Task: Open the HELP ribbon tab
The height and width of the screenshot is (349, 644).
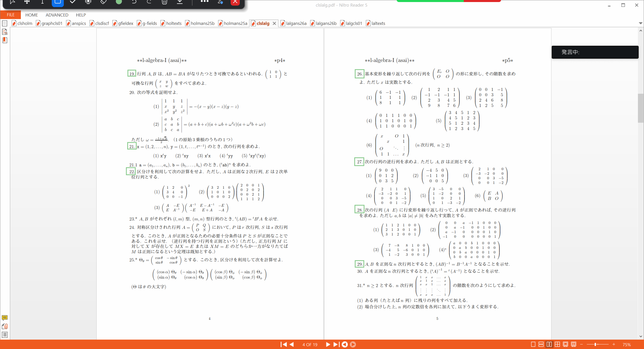Action: [x=81, y=15]
